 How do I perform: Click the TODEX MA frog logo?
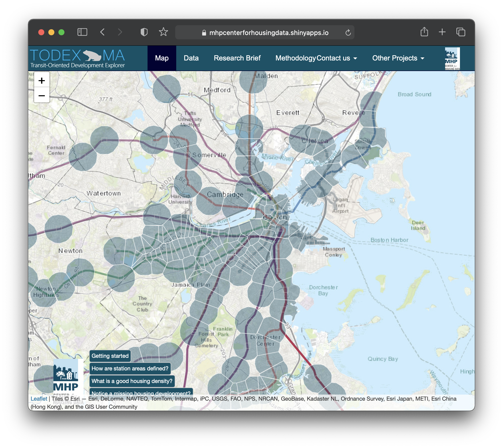[77, 58]
